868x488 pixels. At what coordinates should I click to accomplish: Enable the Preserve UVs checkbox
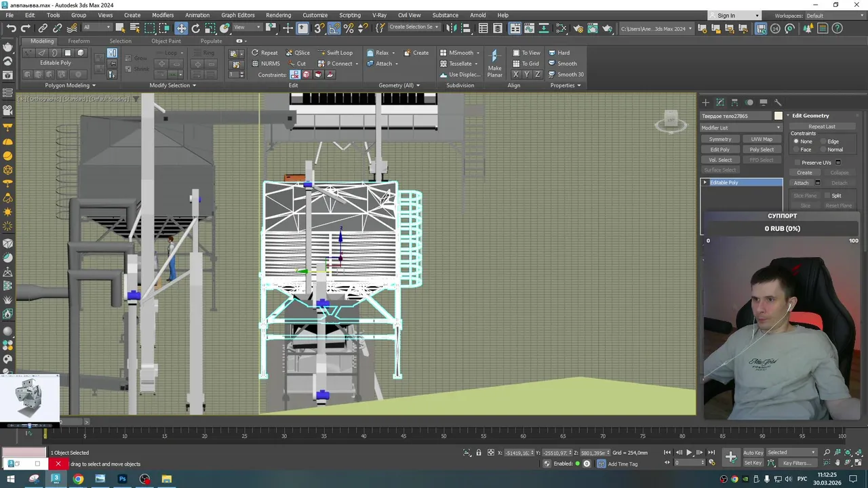tap(796, 163)
